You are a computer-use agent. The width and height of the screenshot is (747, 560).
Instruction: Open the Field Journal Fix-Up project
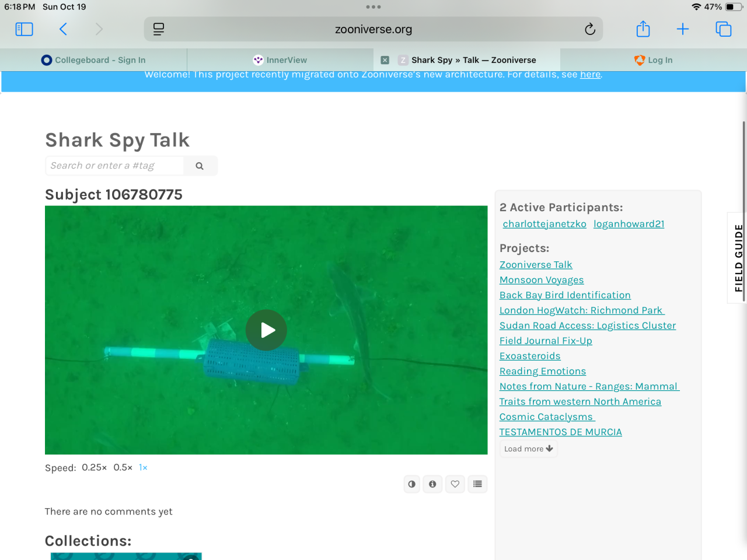tap(546, 341)
